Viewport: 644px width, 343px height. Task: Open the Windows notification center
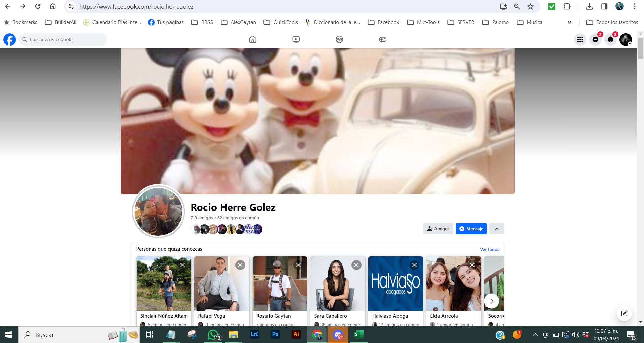pyautogui.click(x=631, y=335)
